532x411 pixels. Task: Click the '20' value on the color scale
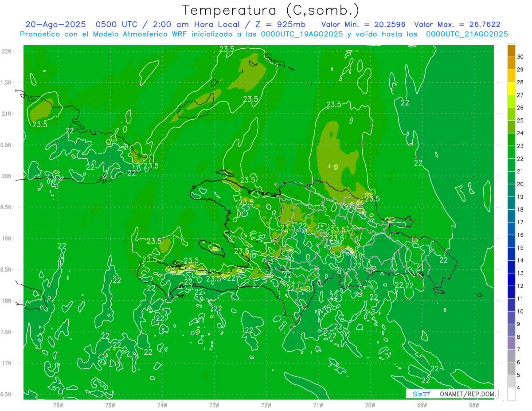coord(520,184)
